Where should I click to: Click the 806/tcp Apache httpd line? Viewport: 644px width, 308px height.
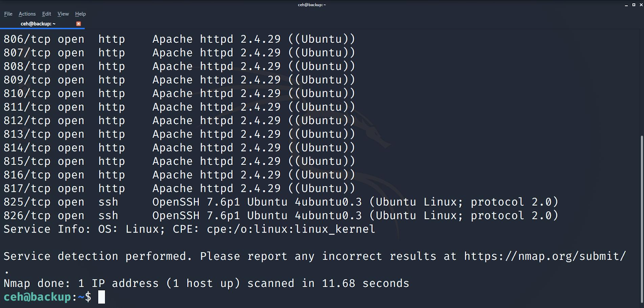click(180, 39)
